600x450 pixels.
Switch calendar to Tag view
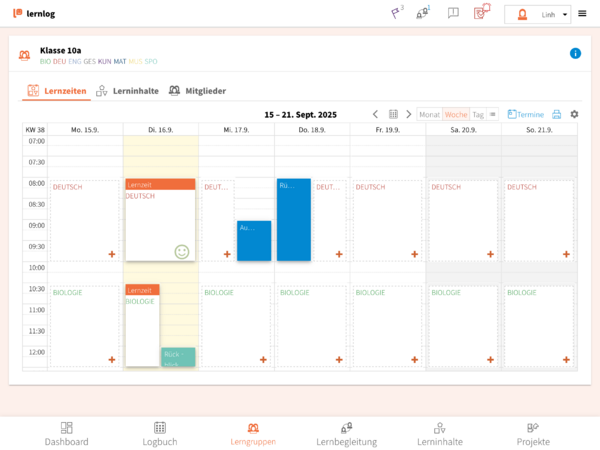coord(478,114)
